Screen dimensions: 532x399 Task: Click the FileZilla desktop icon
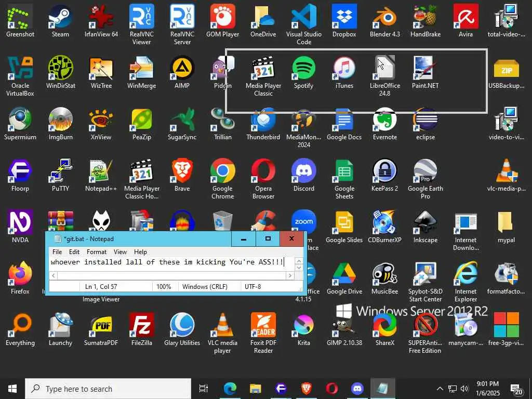(x=141, y=330)
